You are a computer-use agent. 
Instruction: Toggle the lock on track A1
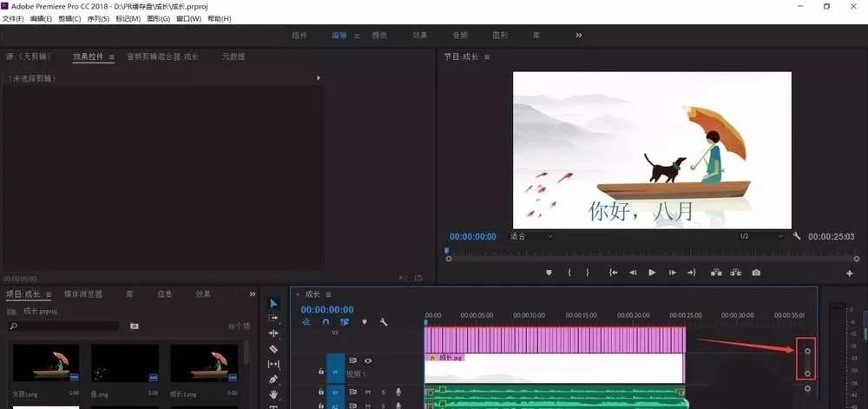point(321,392)
